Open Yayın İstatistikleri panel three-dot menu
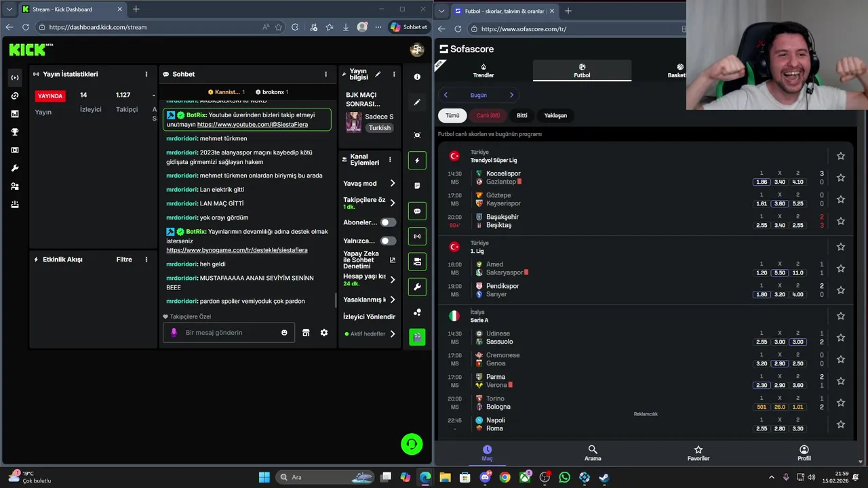Viewport: 868px width, 488px height. coord(146,74)
